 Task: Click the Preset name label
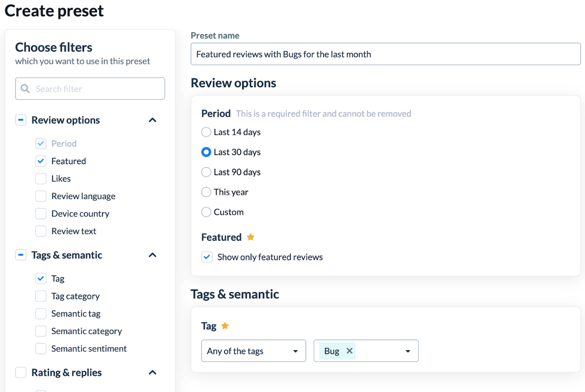click(x=215, y=36)
